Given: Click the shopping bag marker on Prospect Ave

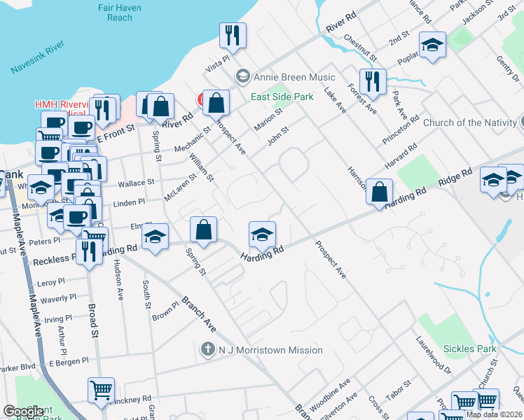Looking at the screenshot, I should click(x=216, y=103).
